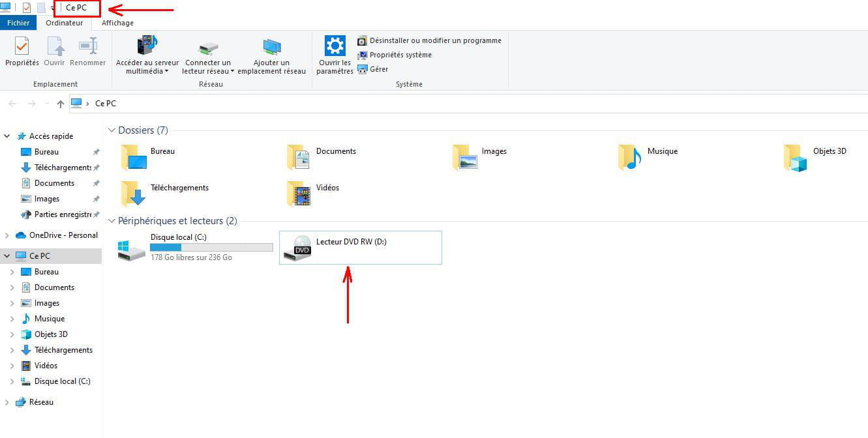
Task: Click Ajouter un emplacement réseau icon
Action: tap(271, 48)
